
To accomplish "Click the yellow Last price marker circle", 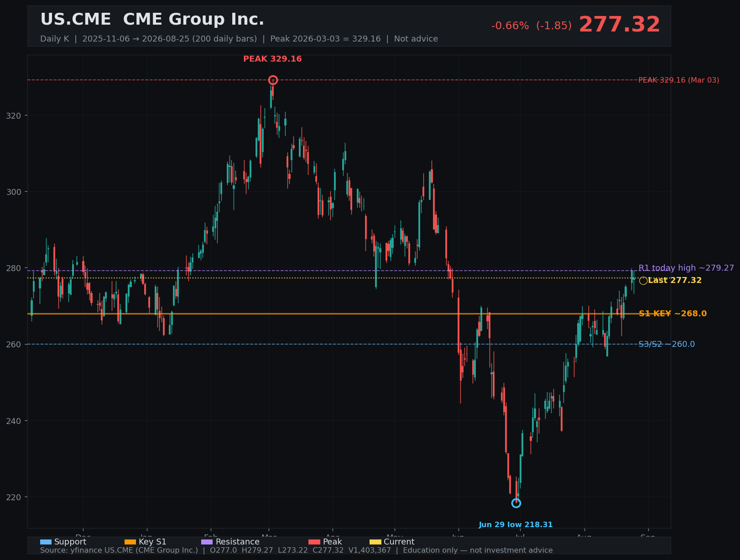I will 643,281.
